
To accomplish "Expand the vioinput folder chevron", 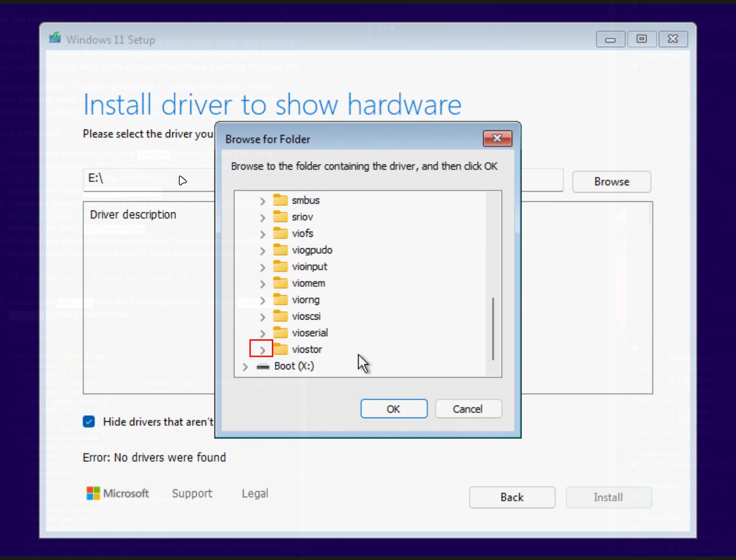I will point(263,268).
